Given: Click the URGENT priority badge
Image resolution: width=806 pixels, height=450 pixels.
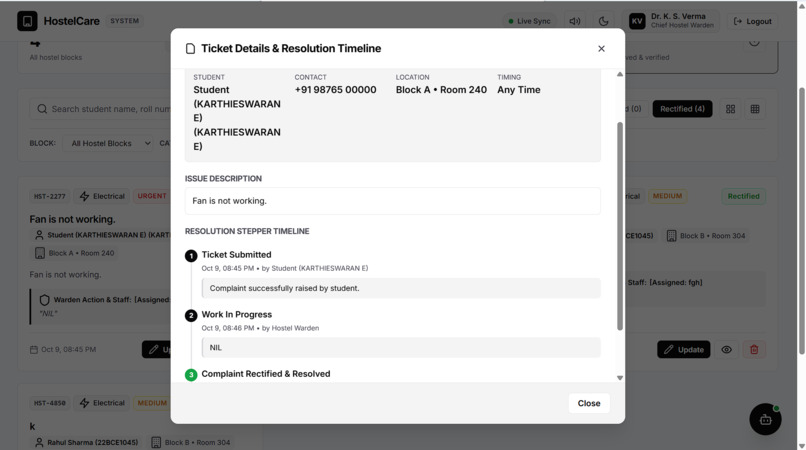Looking at the screenshot, I should coord(152,196).
